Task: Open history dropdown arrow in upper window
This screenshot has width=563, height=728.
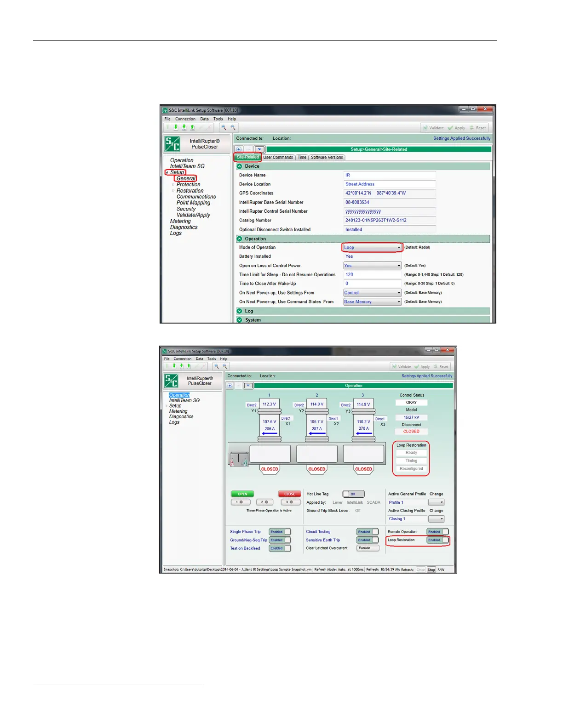Action: (259, 149)
